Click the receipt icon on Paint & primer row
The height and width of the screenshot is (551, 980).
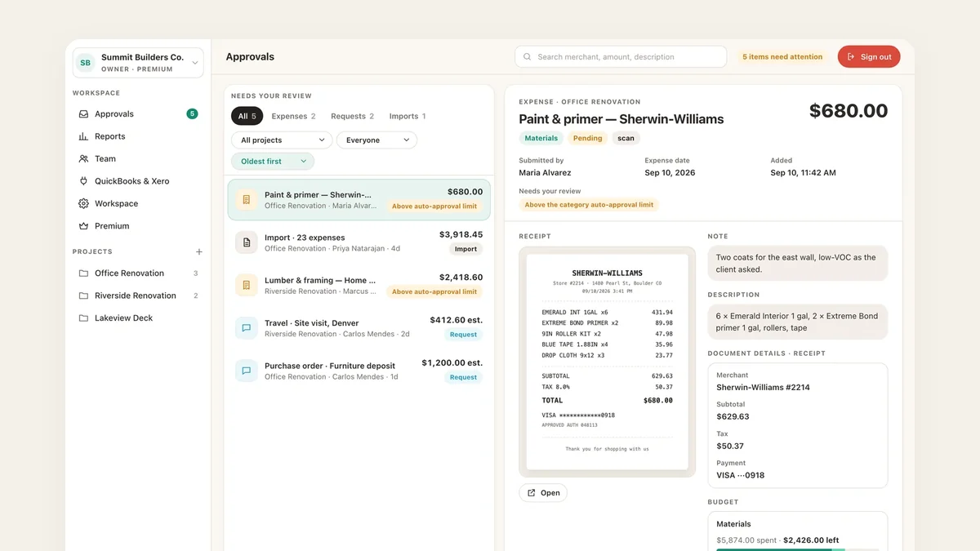click(x=246, y=199)
